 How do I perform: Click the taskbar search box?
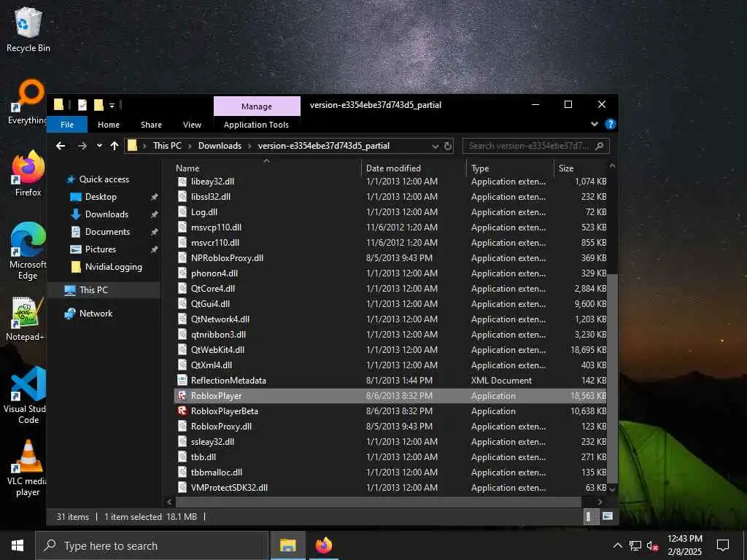coord(152,545)
